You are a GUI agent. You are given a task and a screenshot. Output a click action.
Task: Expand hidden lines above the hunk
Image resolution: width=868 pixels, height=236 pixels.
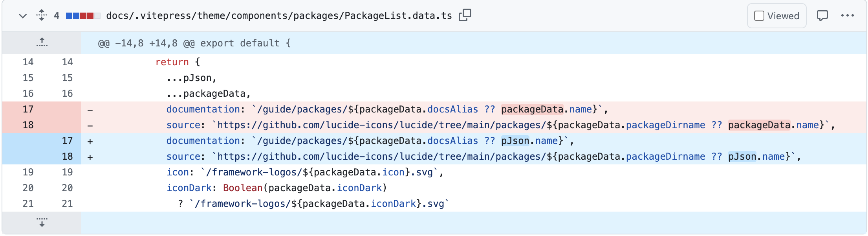pyautogui.click(x=42, y=42)
